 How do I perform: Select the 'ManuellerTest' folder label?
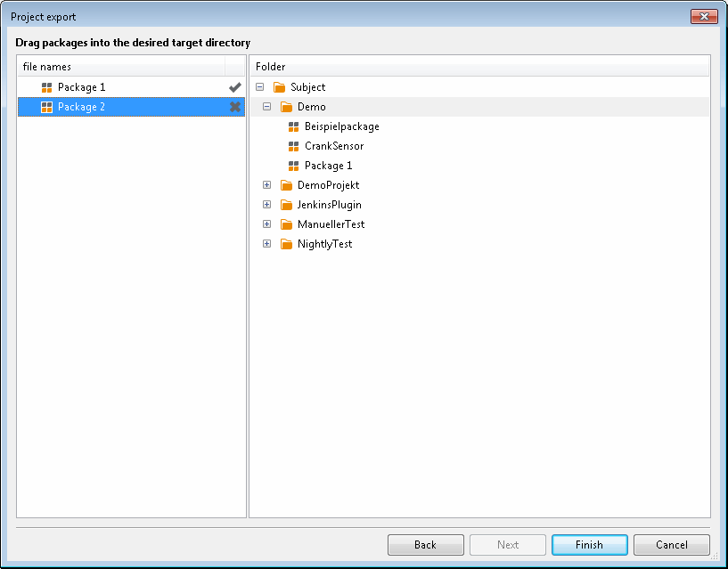[x=331, y=224]
